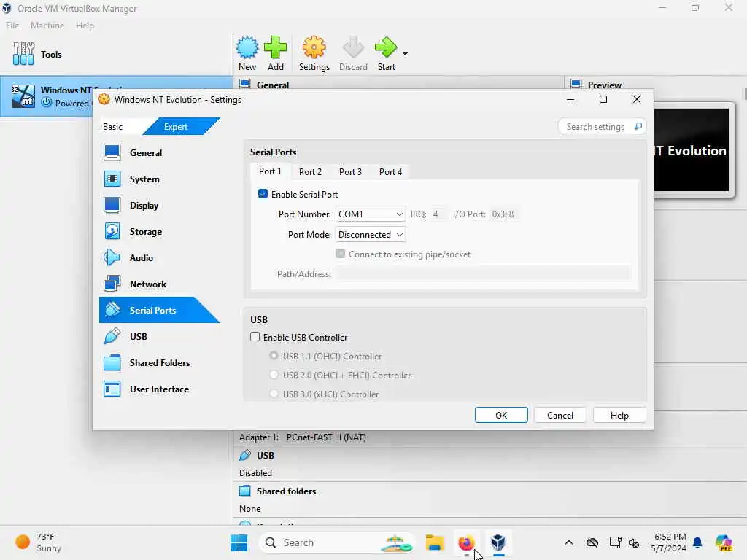Open the Network settings category icon
This screenshot has width=747, height=560.
(x=112, y=284)
